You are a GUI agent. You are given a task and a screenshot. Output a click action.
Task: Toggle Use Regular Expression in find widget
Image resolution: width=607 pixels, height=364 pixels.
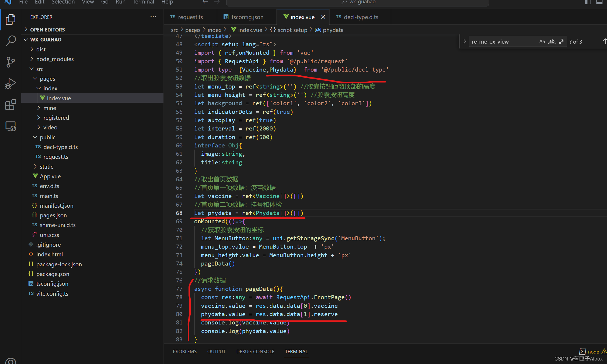pyautogui.click(x=561, y=41)
